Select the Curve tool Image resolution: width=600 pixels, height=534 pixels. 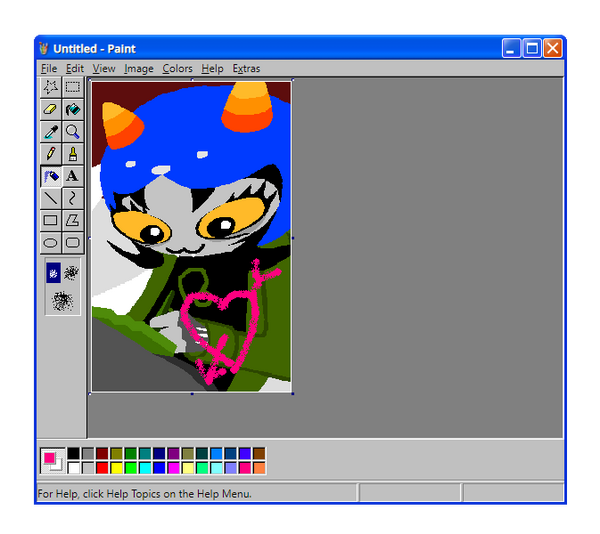click(x=73, y=198)
